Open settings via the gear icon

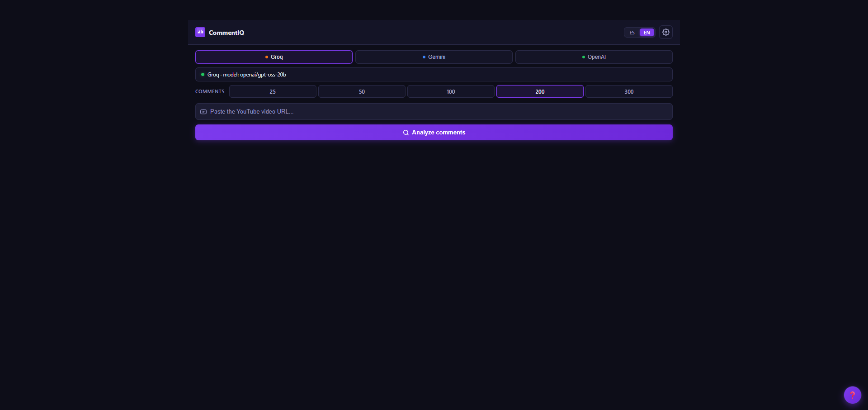pyautogui.click(x=666, y=32)
